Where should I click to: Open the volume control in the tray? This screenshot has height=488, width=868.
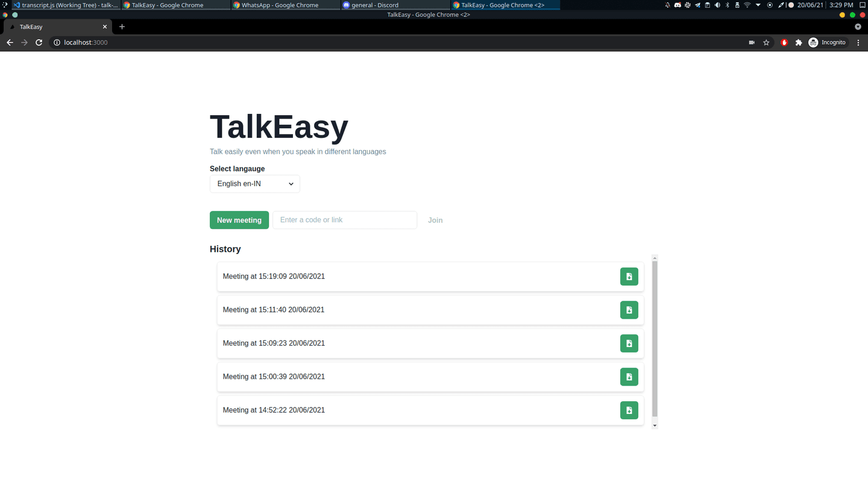click(x=717, y=5)
